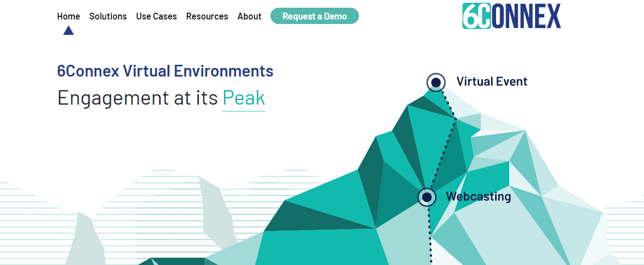Image resolution: width=644 pixels, height=265 pixels.
Task: Click the Request a Demo button
Action: 315,16
